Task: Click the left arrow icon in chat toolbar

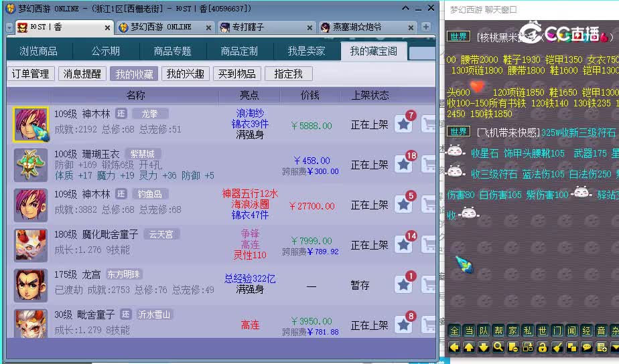Action: [454, 347]
